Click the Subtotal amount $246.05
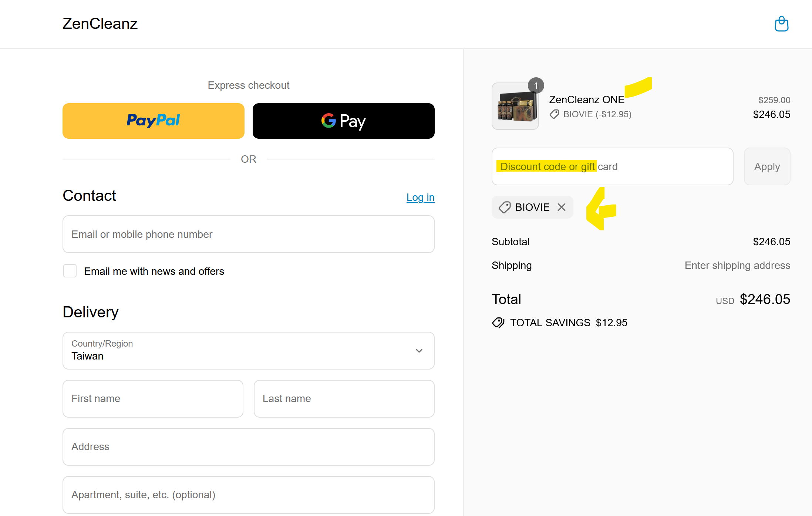The width and height of the screenshot is (812, 516). coord(771,242)
